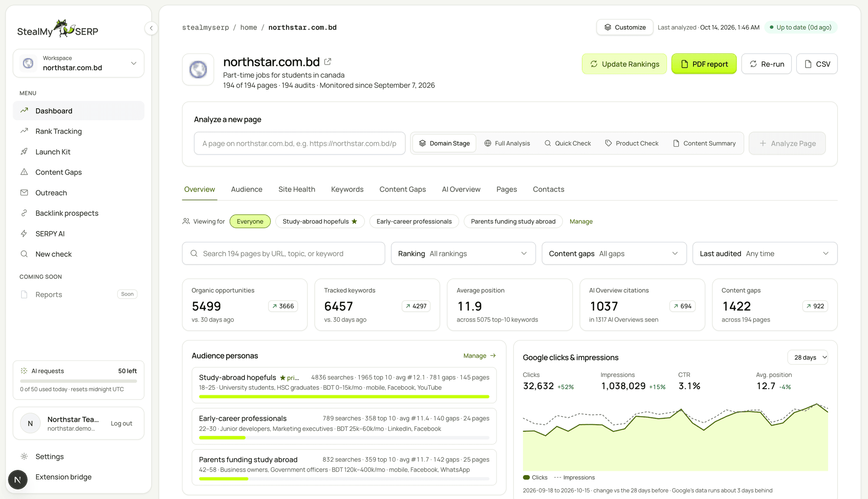868x499 pixels.
Task: Open the Contacts tab
Action: tap(549, 189)
